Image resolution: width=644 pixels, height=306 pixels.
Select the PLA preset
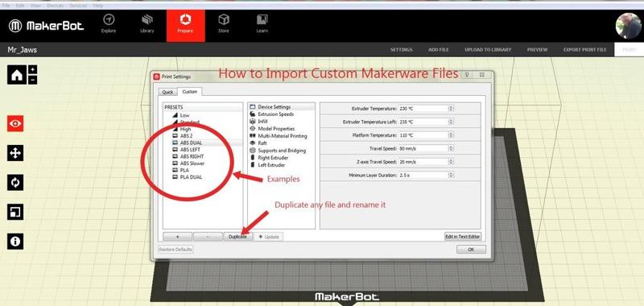[185, 170]
